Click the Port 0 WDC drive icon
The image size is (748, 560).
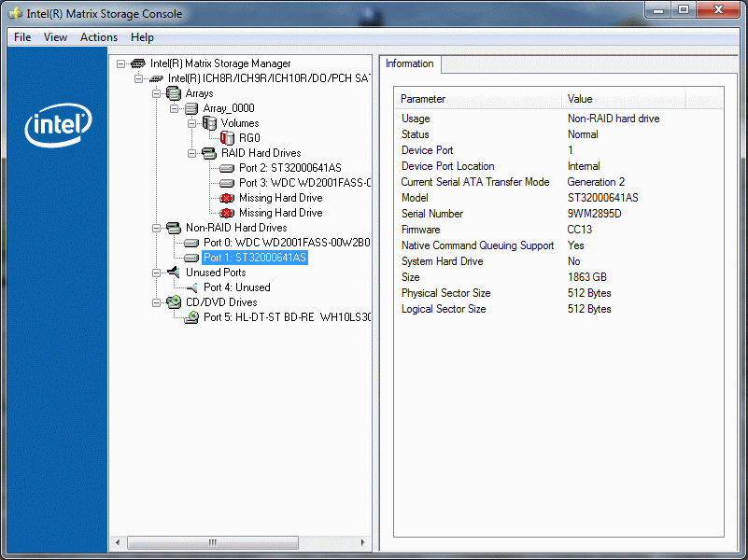pos(191,243)
